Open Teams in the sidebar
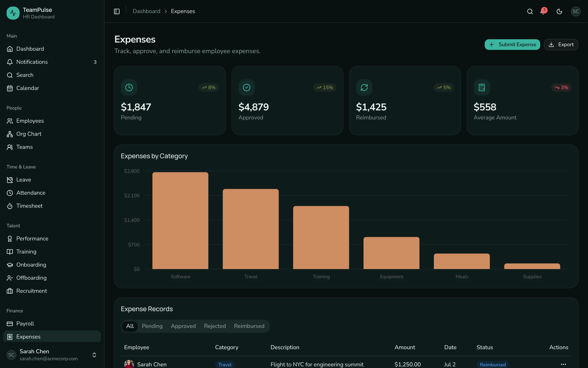Viewport: 588px width, 368px height. [x=52, y=147]
